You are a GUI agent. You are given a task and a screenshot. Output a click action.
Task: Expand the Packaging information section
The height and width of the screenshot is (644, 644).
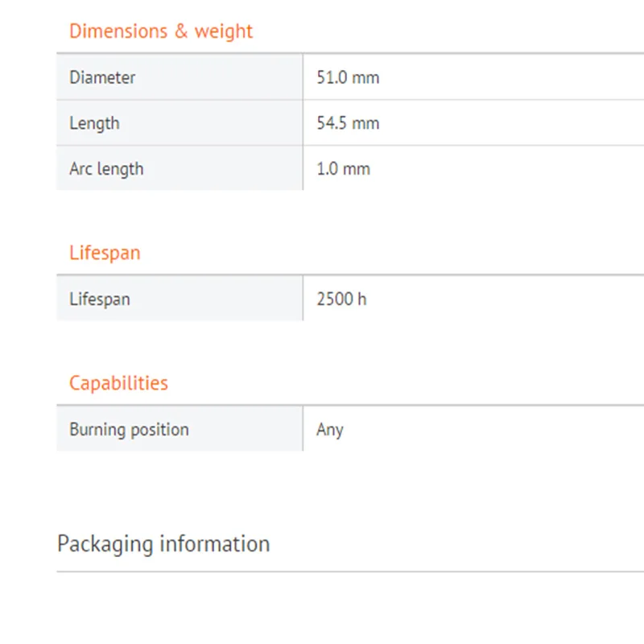pos(163,544)
